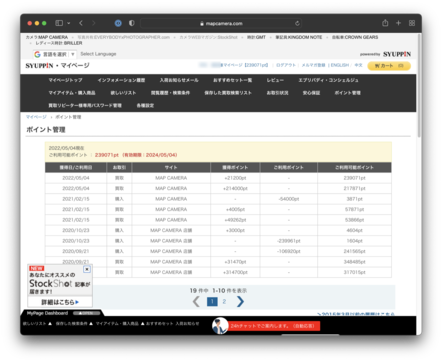
Task: Open the エブリバディ・コンシェルジュ menu item
Action: 328,80
